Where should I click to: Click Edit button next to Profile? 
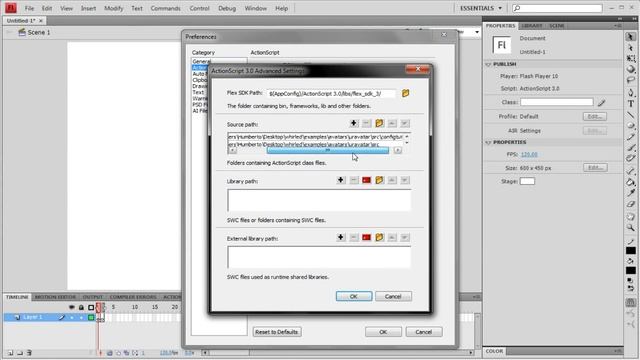(x=595, y=116)
